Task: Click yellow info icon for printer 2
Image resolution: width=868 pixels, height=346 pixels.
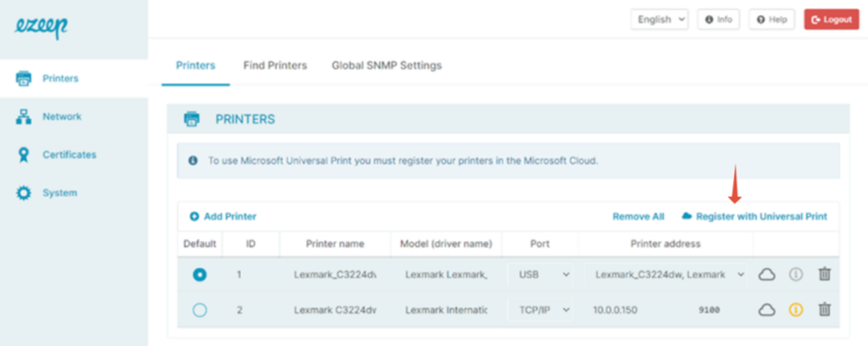Action: [x=795, y=310]
